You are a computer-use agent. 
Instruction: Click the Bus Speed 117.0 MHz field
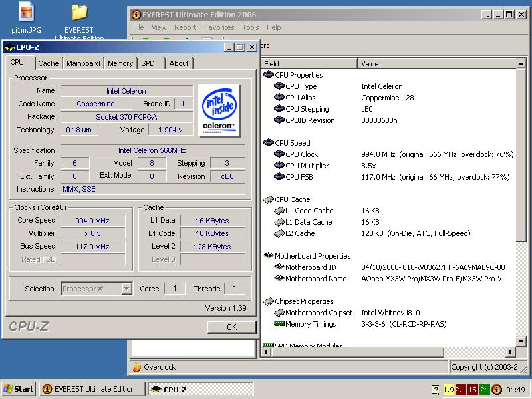click(x=92, y=247)
